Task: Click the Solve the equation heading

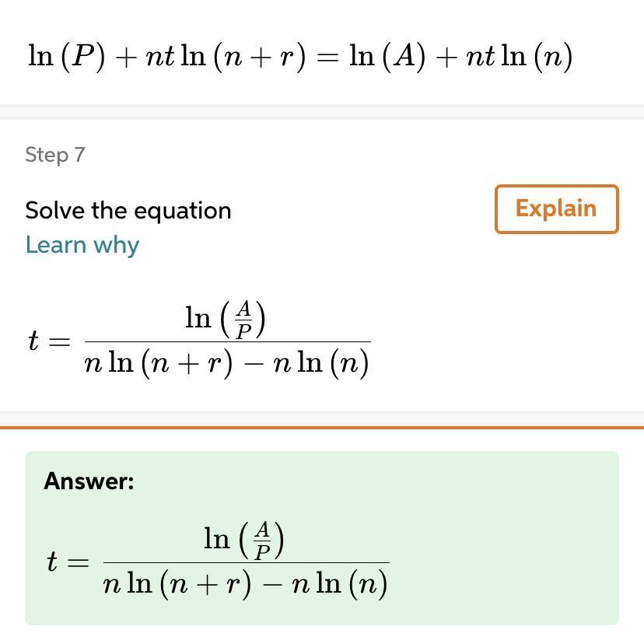Action: (128, 211)
